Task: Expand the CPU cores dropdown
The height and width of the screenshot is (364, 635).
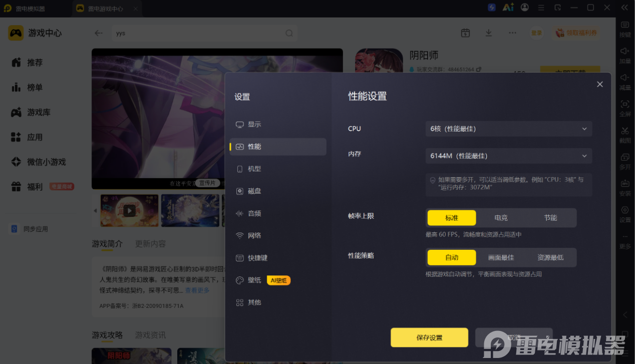Action: [x=509, y=129]
